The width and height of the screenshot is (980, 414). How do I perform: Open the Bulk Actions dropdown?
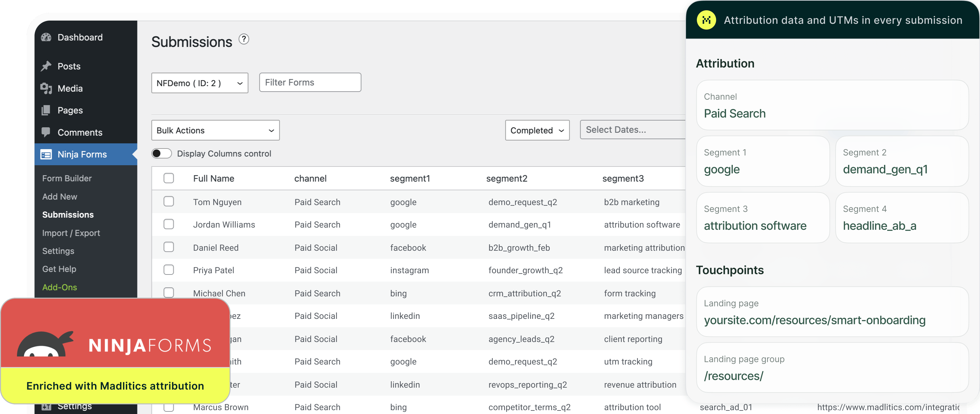pyautogui.click(x=215, y=130)
